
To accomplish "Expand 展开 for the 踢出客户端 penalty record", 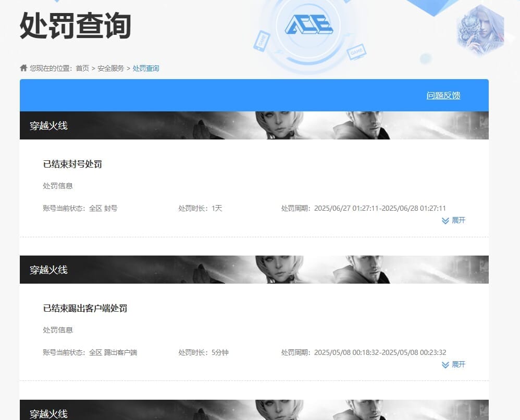I will pos(454,364).
